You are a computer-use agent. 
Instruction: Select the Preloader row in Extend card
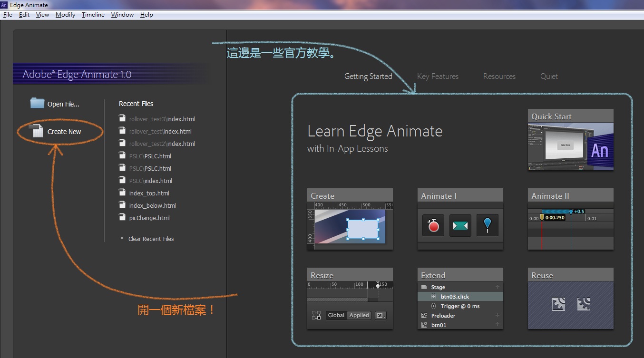[x=460, y=316]
